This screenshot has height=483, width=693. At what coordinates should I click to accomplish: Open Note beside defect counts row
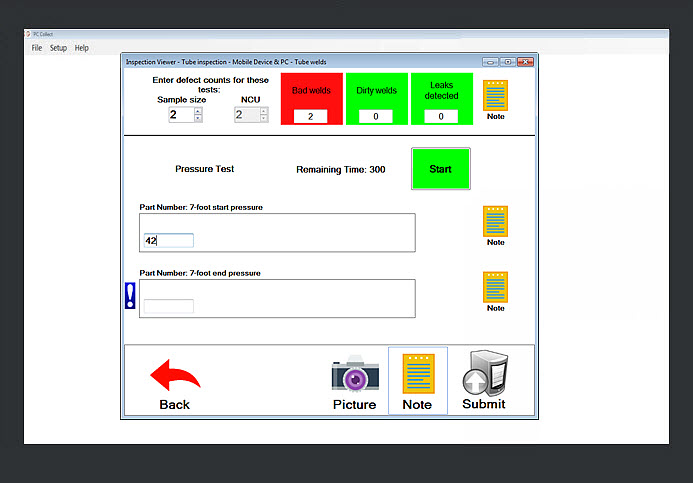[x=495, y=96]
